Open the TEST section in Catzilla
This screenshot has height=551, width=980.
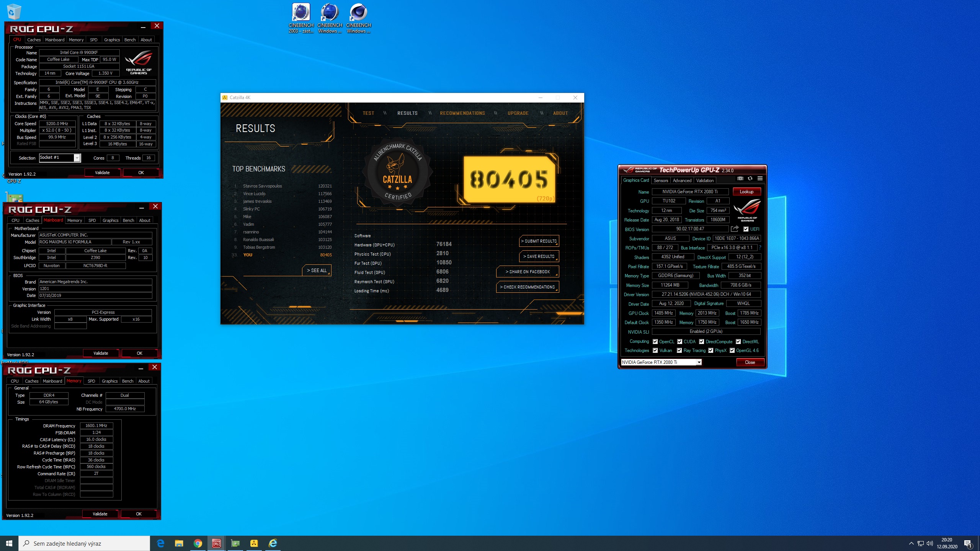coord(368,113)
